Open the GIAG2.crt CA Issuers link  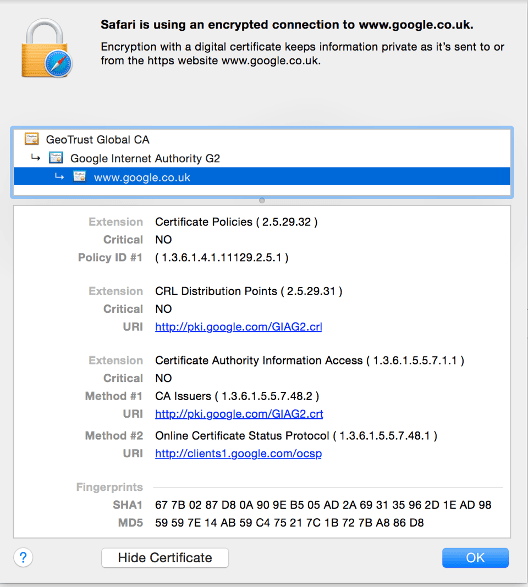(239, 414)
